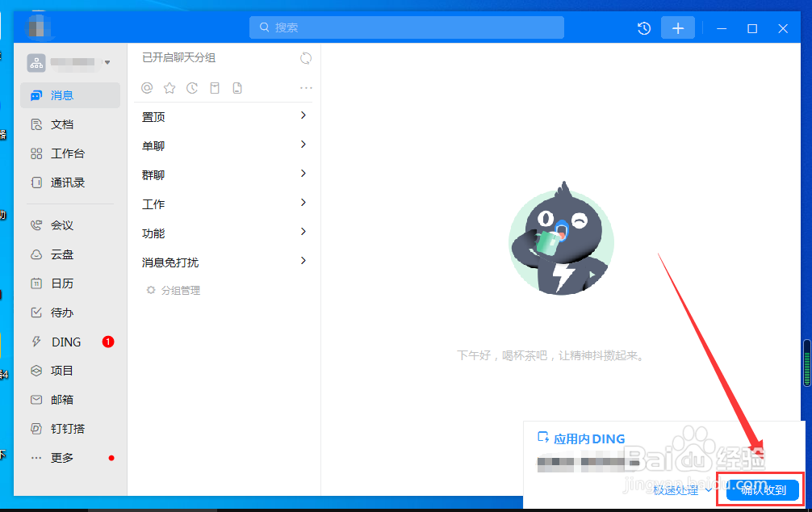Screen dimensions: 812x512
Task: Click the plus button in title bar
Action: [678, 28]
